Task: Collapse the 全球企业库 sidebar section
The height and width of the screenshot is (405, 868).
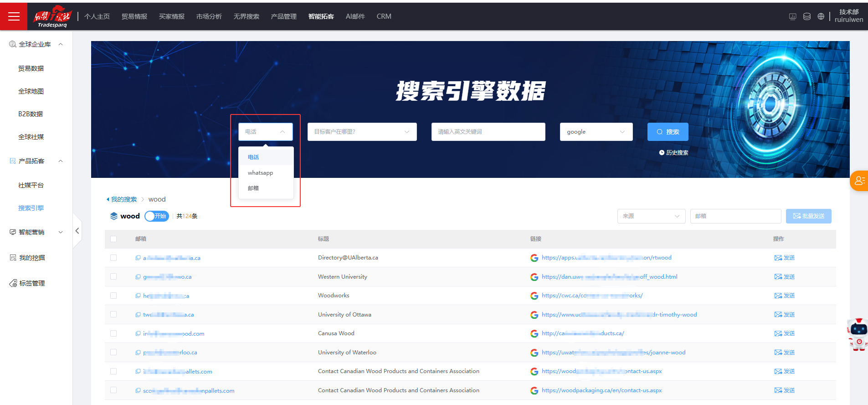Action: coord(61,44)
